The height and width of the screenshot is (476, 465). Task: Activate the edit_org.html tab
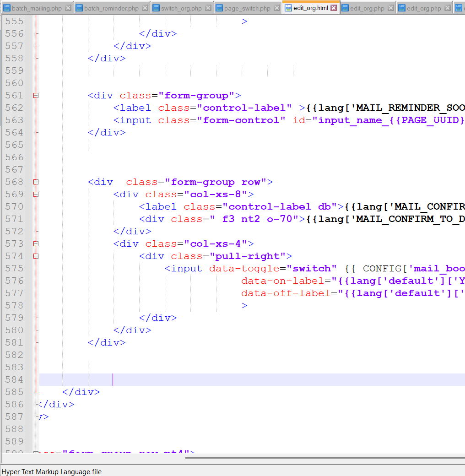[x=310, y=8]
